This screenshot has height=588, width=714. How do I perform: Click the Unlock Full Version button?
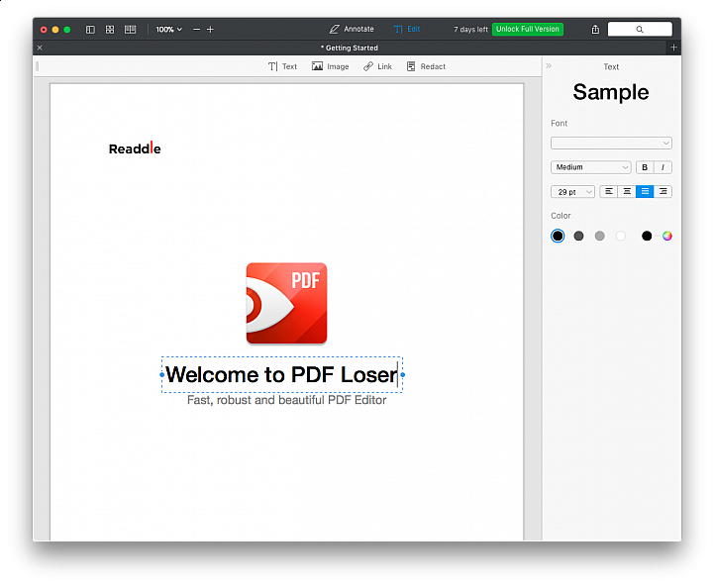point(527,29)
